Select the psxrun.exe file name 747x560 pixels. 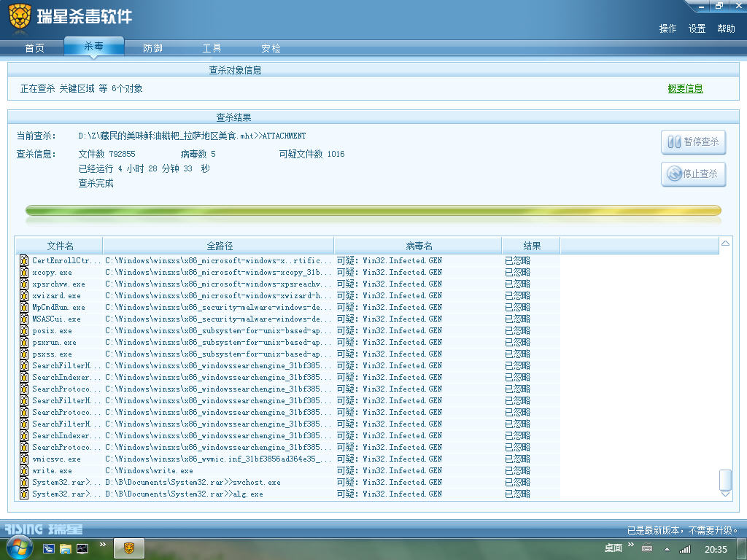54,343
